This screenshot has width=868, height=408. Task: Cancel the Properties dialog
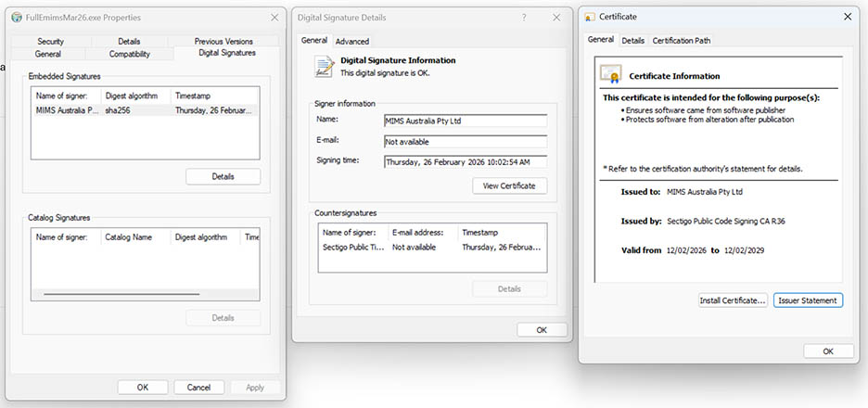(198, 387)
